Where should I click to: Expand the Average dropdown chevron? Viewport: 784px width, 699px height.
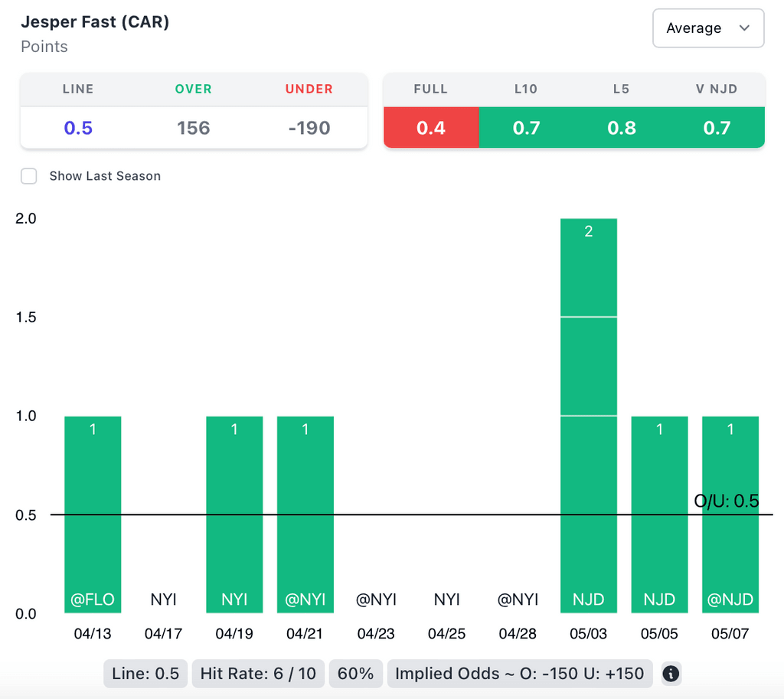743,28
